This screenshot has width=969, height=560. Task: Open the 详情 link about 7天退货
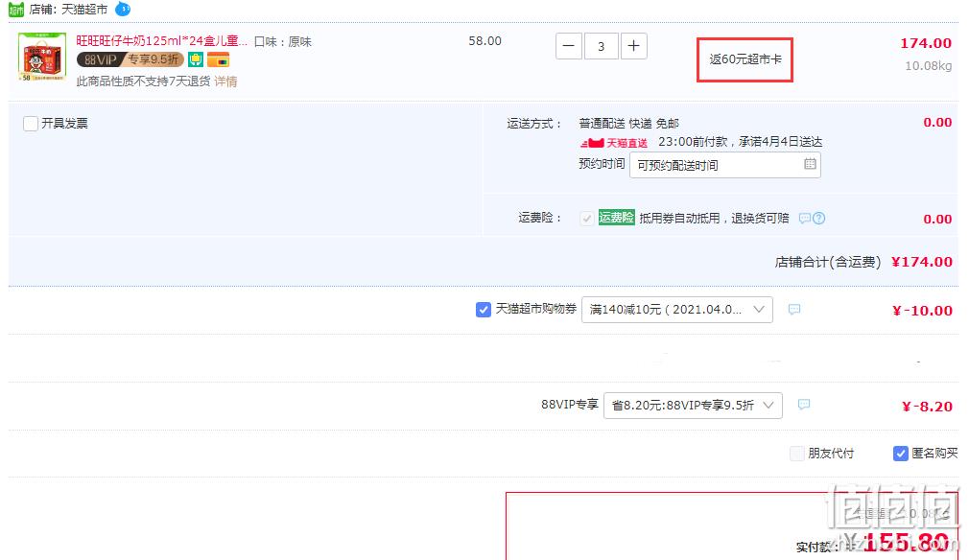point(225,82)
